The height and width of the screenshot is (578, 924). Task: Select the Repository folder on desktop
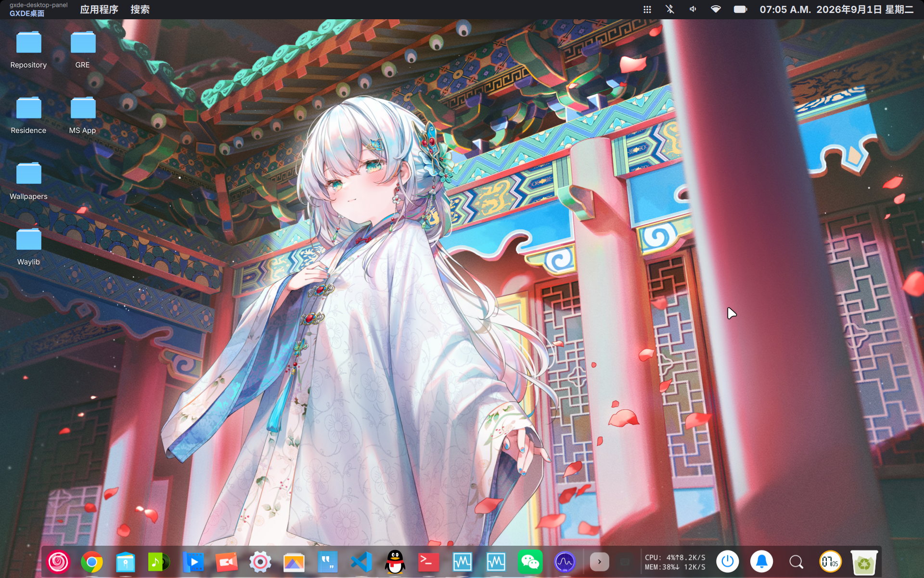pyautogui.click(x=28, y=50)
